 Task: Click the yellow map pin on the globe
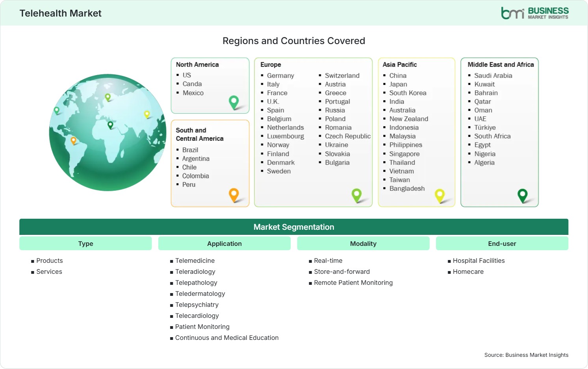tap(147, 114)
